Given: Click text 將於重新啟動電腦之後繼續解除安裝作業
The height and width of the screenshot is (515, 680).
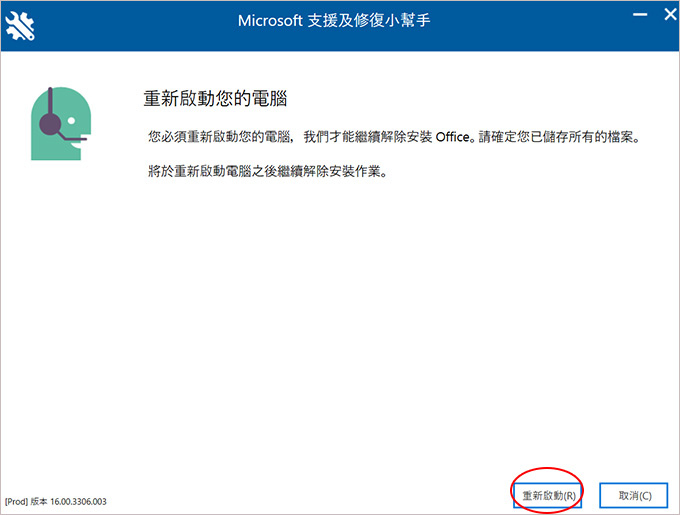Looking at the screenshot, I should [267, 171].
